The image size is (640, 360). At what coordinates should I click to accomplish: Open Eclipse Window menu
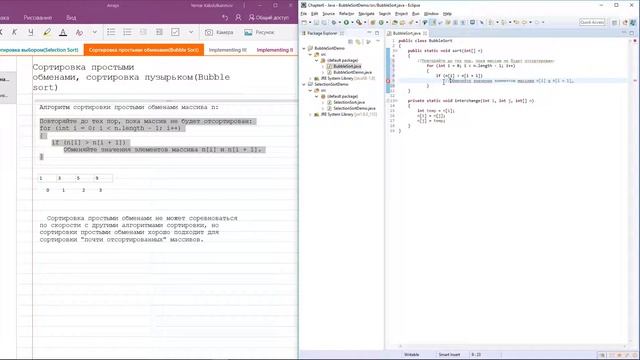click(431, 14)
